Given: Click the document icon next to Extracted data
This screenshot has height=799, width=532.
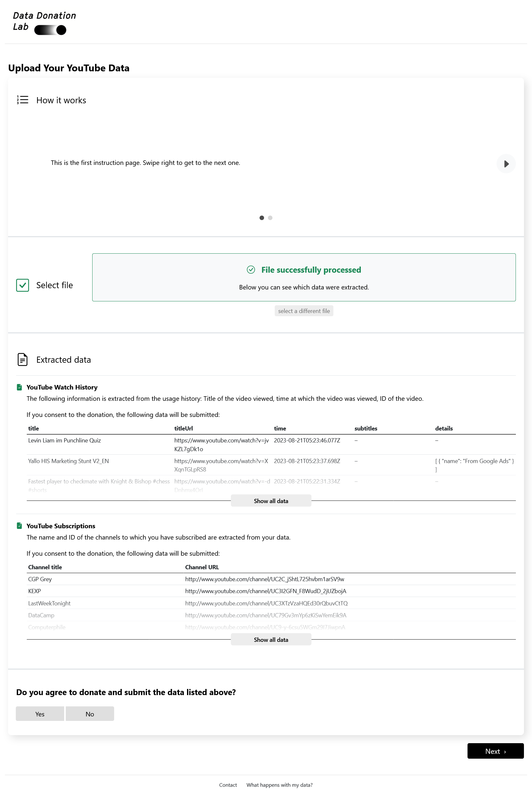Looking at the screenshot, I should 22,359.
